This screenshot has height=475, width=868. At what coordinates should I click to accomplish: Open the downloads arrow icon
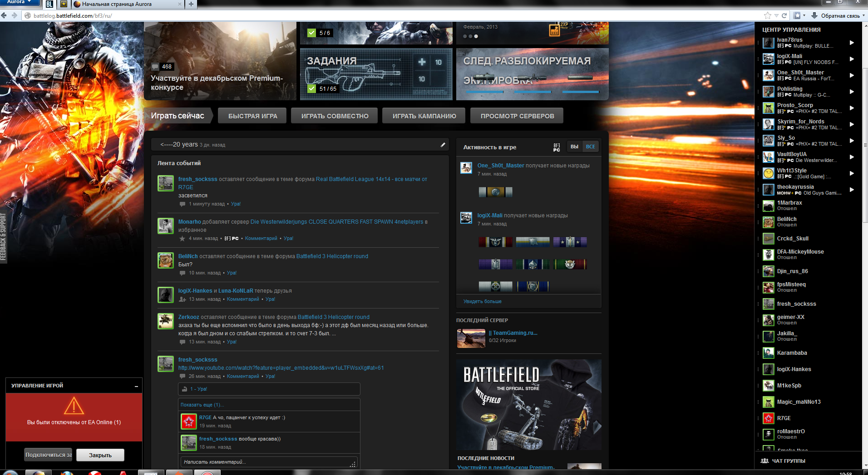click(814, 15)
